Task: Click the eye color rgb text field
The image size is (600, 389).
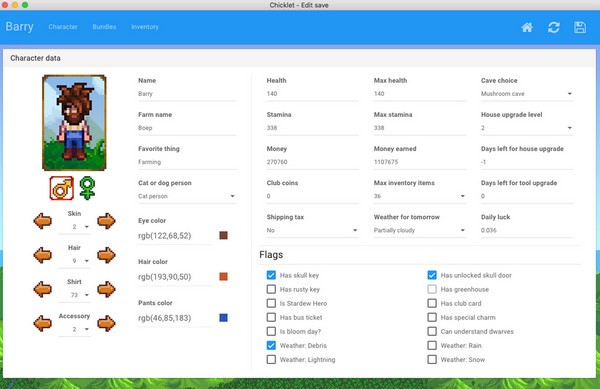Action: point(174,236)
